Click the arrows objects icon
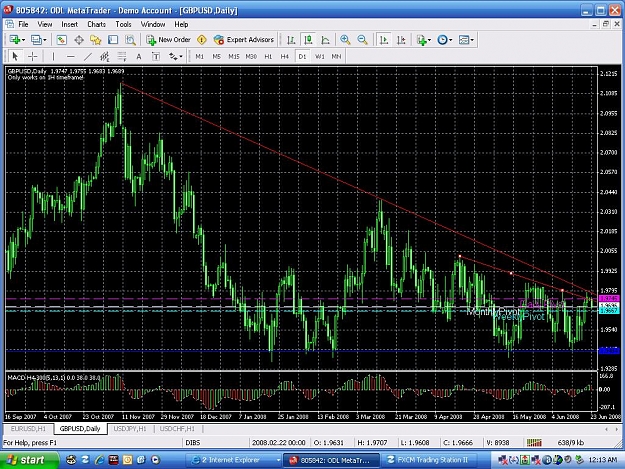This screenshot has width=625, height=469. (173, 57)
